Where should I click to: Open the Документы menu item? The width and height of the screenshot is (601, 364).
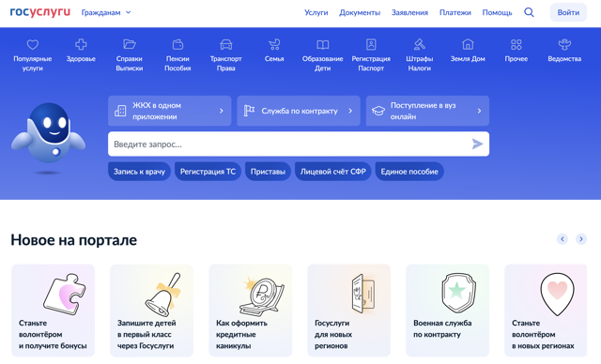coord(360,12)
